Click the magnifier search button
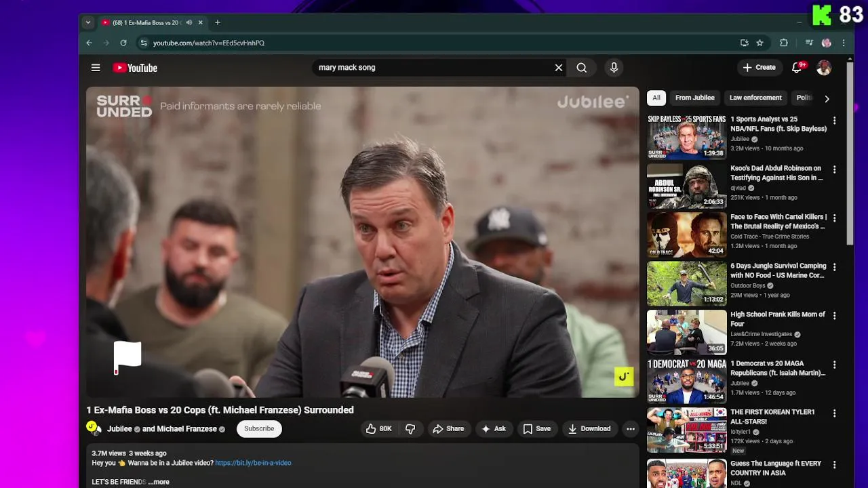Image resolution: width=868 pixels, height=488 pixels. coord(582,68)
